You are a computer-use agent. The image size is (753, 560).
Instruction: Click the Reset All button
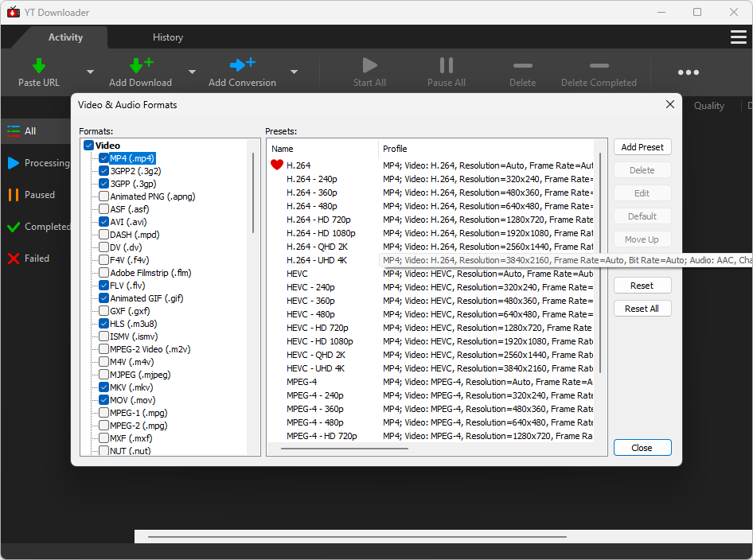pos(642,309)
